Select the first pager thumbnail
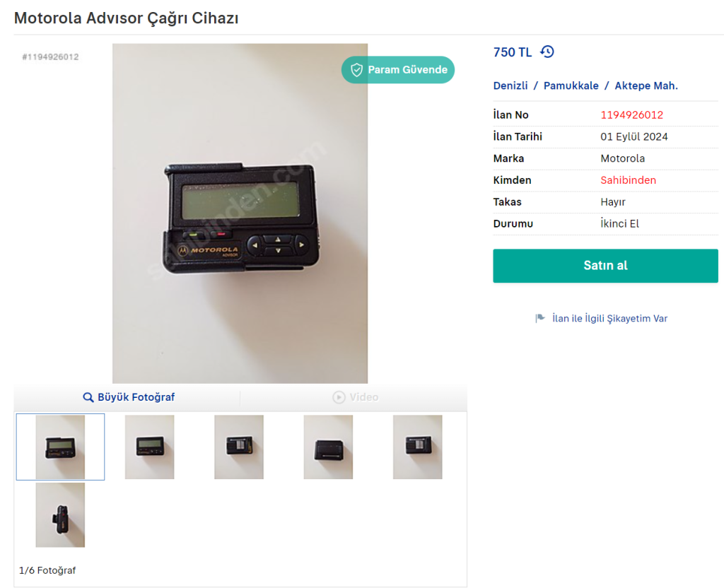This screenshot has width=724, height=588. point(61,447)
